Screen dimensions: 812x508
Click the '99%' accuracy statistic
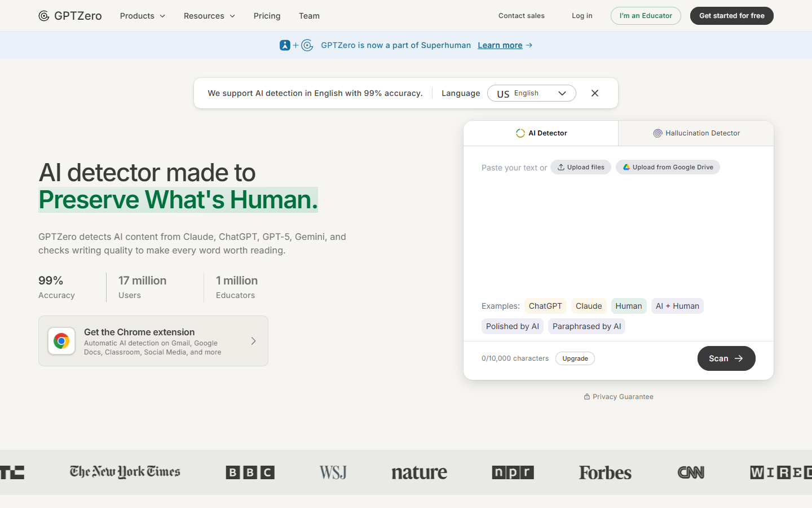(x=51, y=281)
